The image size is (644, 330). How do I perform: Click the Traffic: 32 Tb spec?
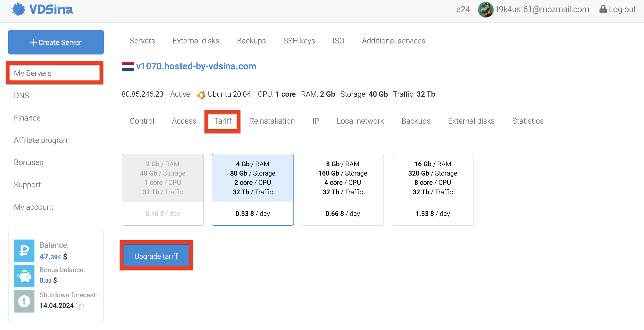click(x=414, y=94)
